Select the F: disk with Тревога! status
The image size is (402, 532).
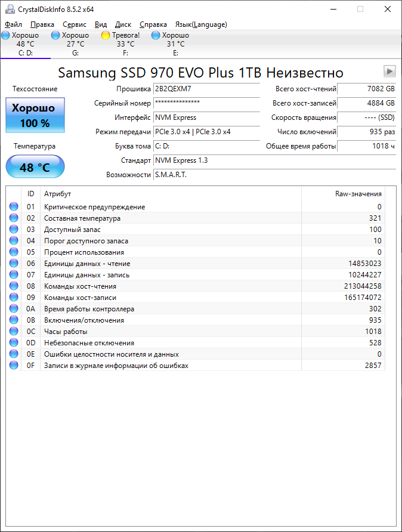(x=125, y=44)
